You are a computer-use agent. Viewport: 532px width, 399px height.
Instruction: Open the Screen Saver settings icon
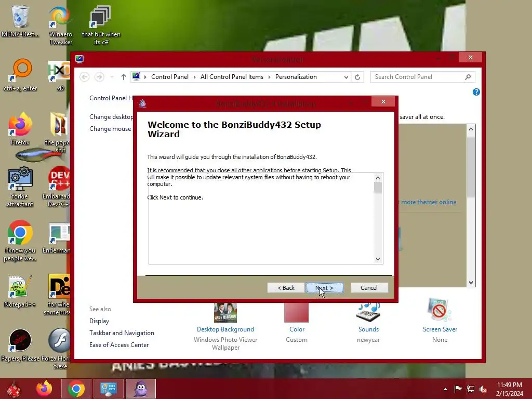click(x=440, y=310)
